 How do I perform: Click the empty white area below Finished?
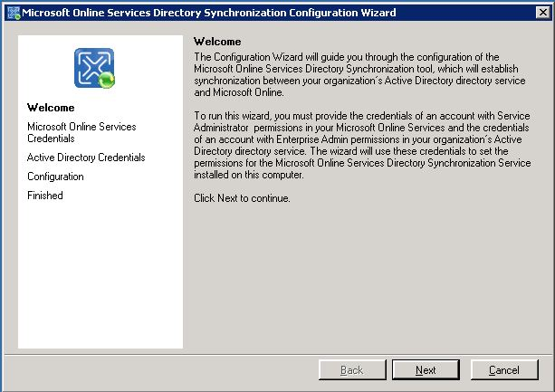[x=100, y=281]
